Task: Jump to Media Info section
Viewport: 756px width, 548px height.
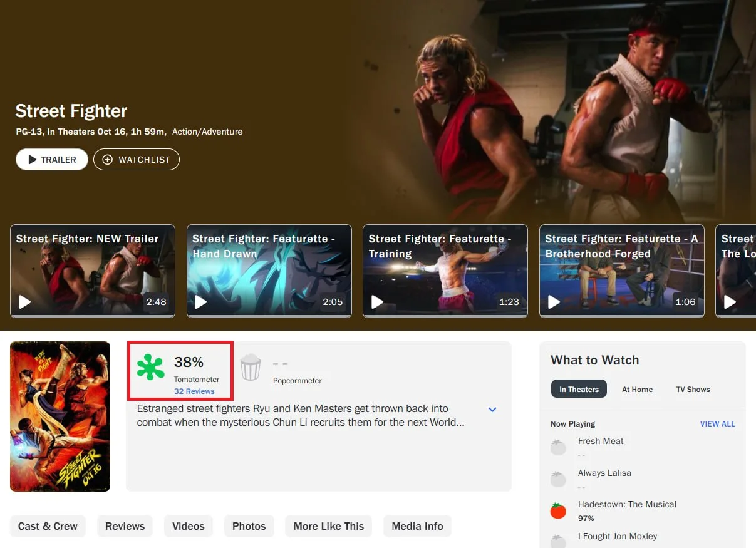Action: [417, 526]
